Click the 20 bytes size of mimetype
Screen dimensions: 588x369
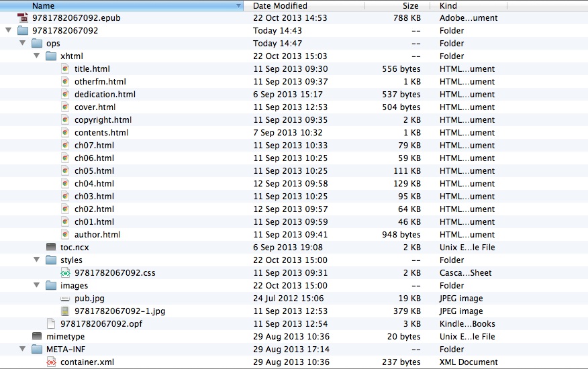tap(403, 336)
